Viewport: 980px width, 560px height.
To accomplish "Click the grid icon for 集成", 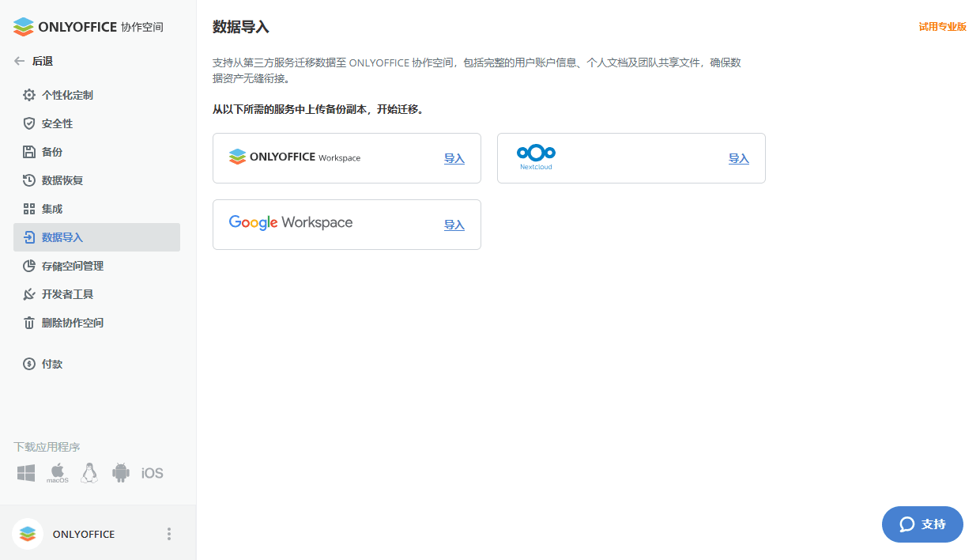I will (x=29, y=209).
